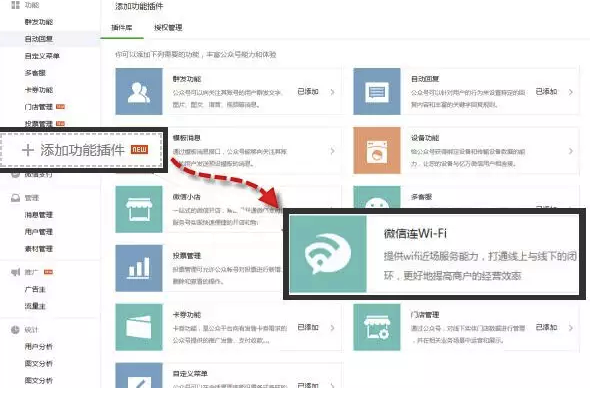Open 广告主 in the sidebar

35,289
